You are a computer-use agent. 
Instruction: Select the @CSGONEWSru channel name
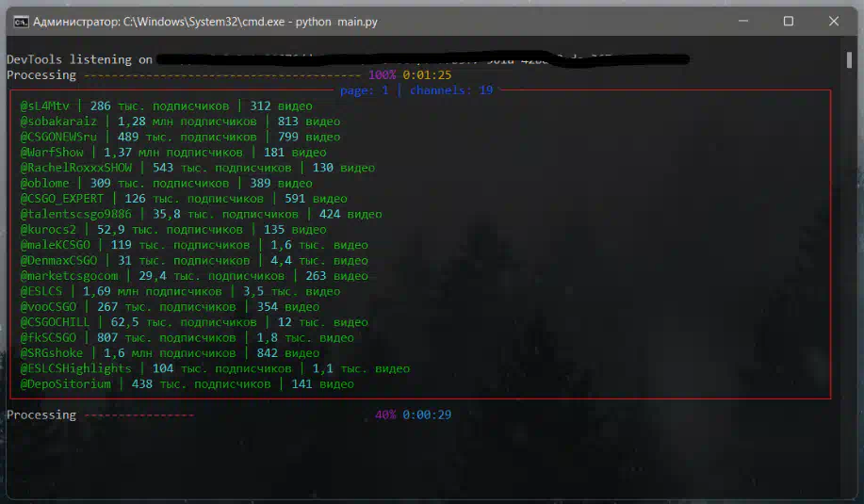(x=59, y=137)
